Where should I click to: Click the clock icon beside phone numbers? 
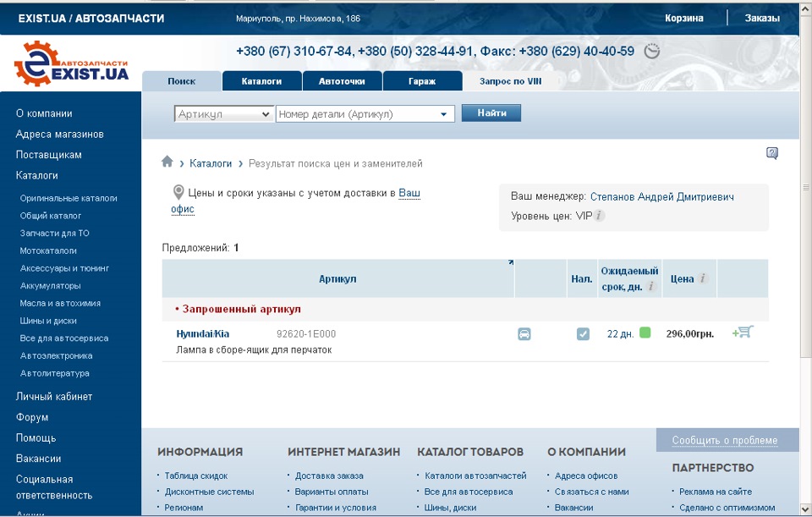(651, 52)
